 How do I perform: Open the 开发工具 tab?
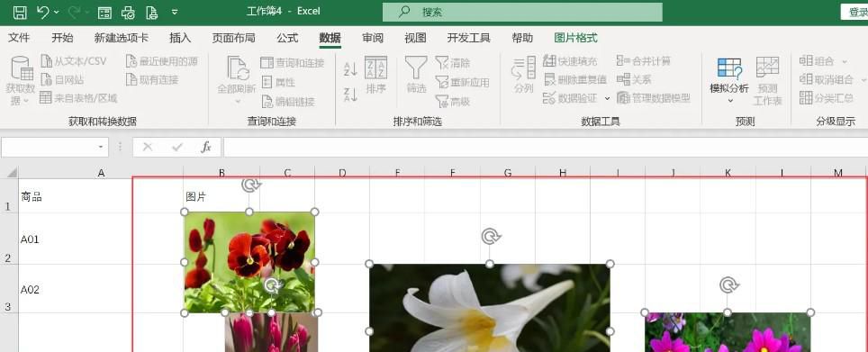[469, 38]
